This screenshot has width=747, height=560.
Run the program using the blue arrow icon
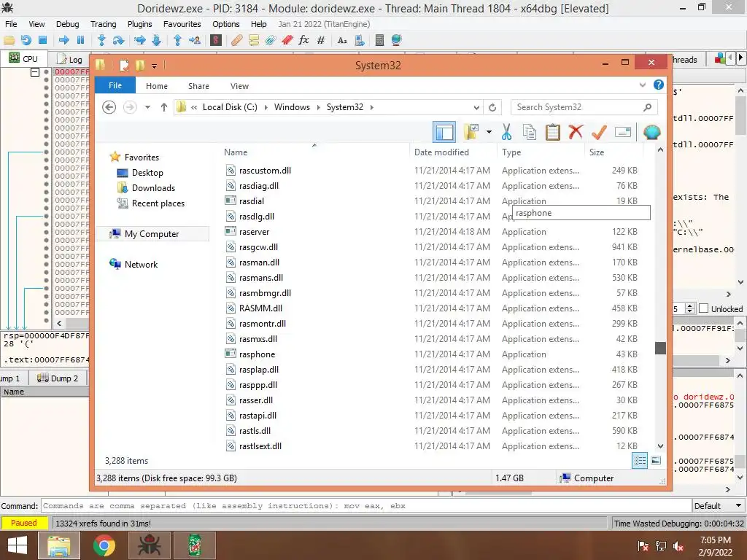(64, 40)
